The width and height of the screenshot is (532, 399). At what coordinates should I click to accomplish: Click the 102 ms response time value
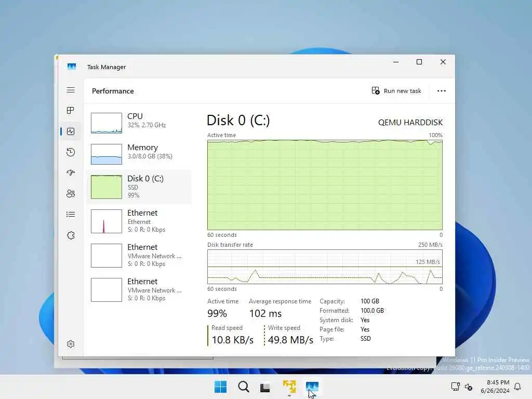coord(265,313)
